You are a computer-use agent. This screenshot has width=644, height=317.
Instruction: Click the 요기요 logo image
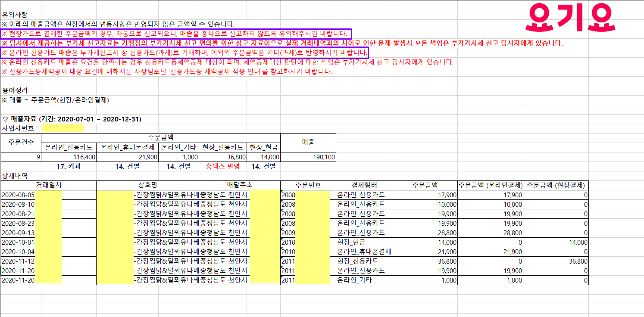pos(570,18)
